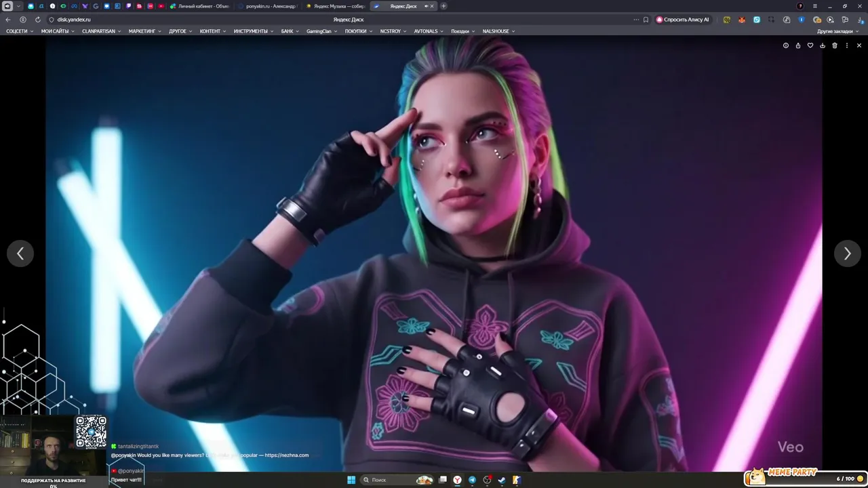The width and height of the screenshot is (868, 488).
Task: Click Спросить Алису AI button
Action: point(683,20)
